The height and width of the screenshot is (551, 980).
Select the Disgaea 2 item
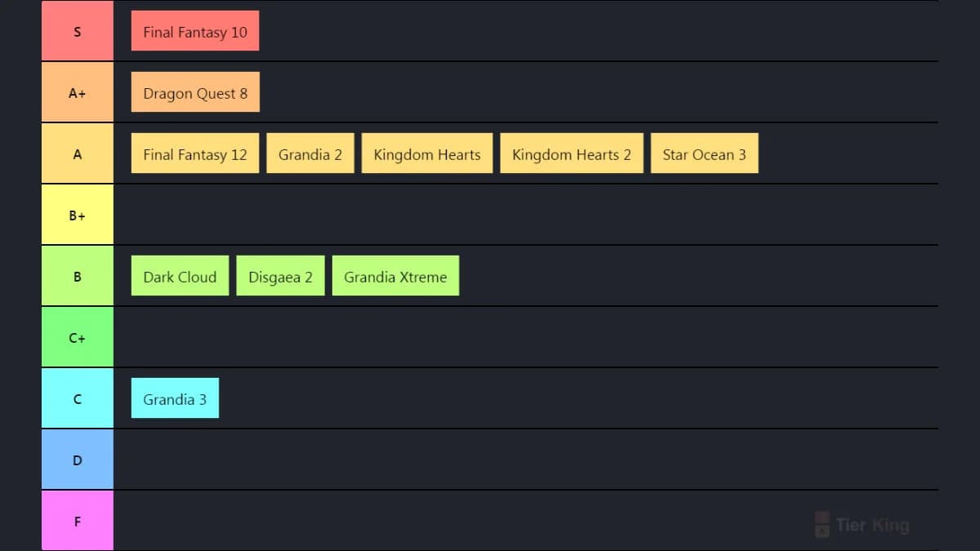point(280,276)
